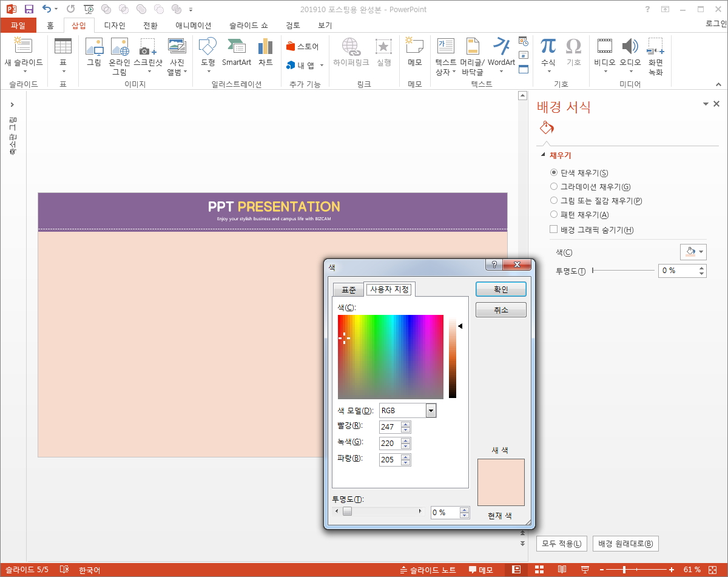Viewport: 728px width, 577px height.
Task: Open the 도형 shapes gallery
Action: point(208,55)
